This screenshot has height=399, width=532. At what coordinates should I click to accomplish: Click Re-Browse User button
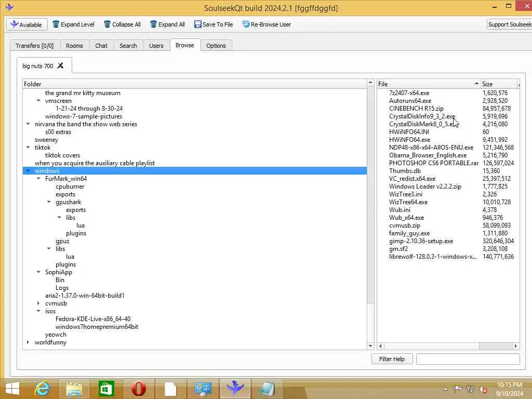click(267, 24)
